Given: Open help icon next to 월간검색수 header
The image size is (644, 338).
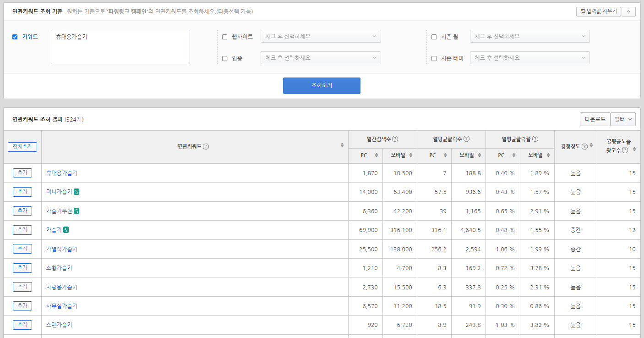Looking at the screenshot, I should tap(395, 139).
